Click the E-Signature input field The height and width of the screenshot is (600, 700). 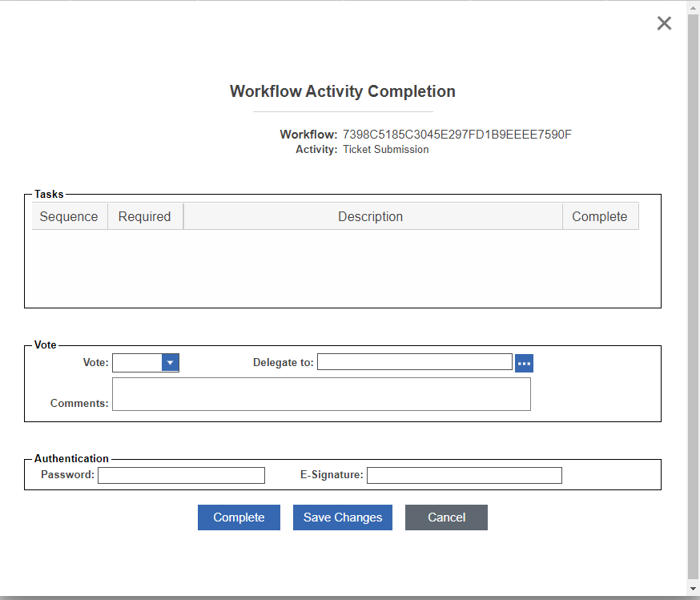[x=464, y=475]
